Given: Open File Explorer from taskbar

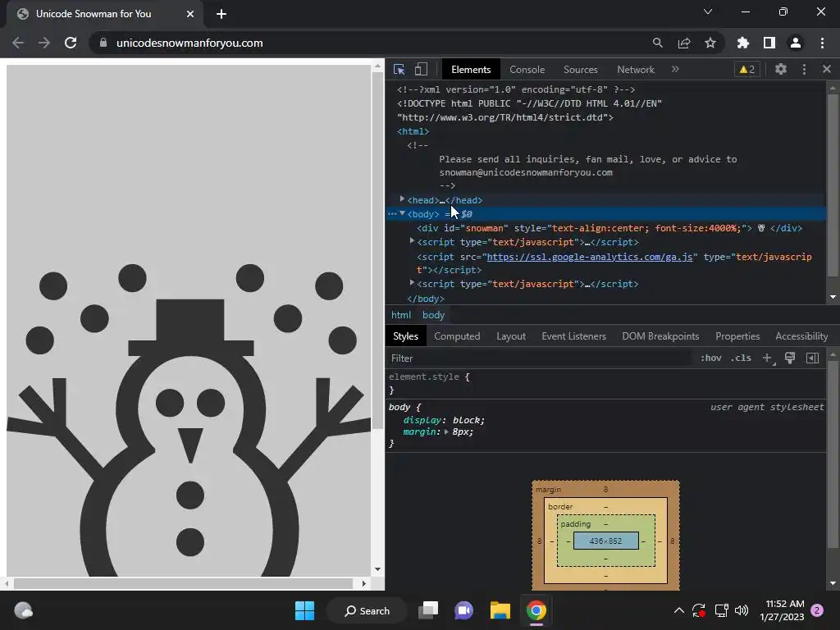Looking at the screenshot, I should pyautogui.click(x=500, y=610).
